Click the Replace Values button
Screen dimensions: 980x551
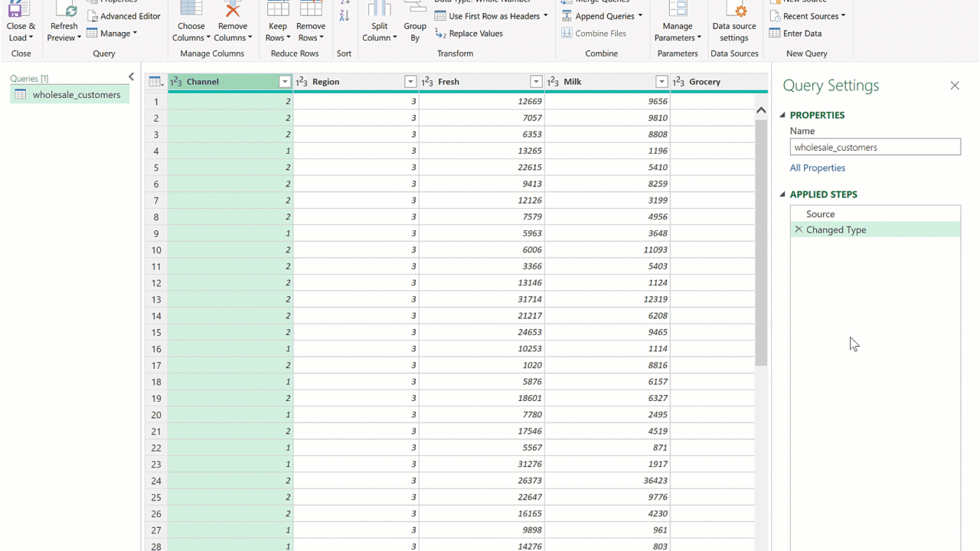(469, 34)
